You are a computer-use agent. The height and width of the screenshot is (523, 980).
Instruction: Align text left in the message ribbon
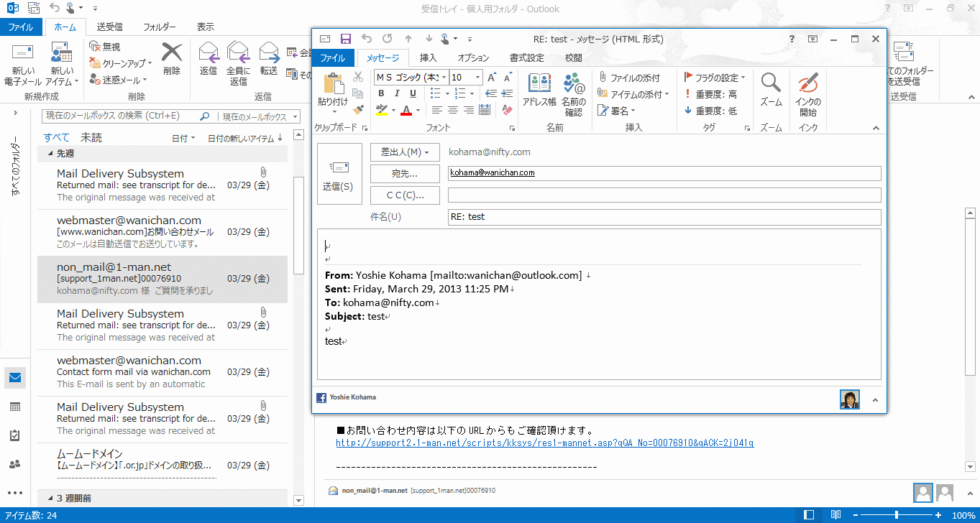[437, 110]
